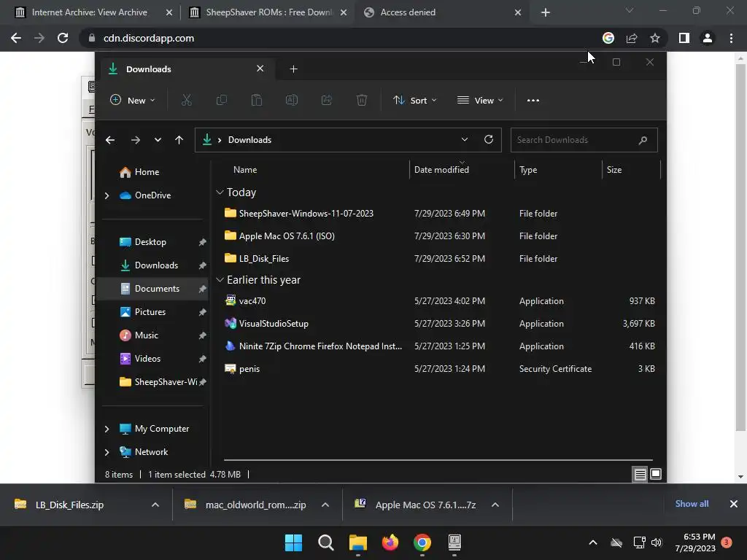Click the search magnifier in Search Downloads box
747x560 pixels.
pos(643,140)
